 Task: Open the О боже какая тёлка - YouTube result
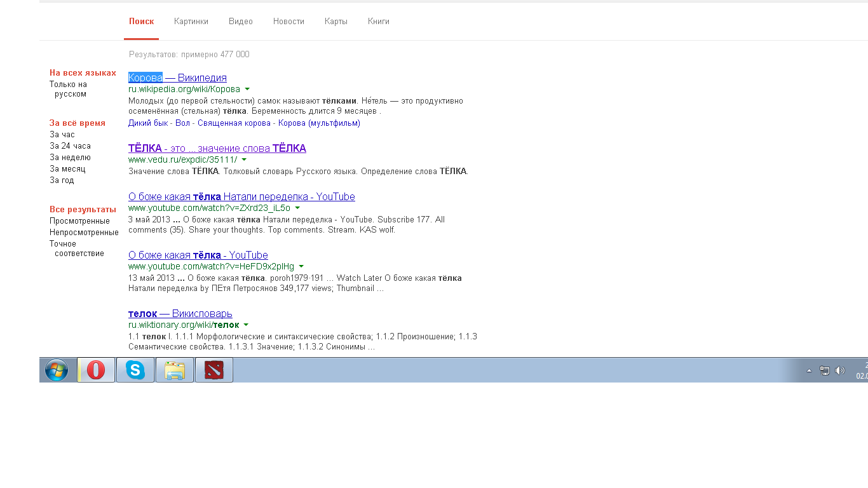(198, 255)
